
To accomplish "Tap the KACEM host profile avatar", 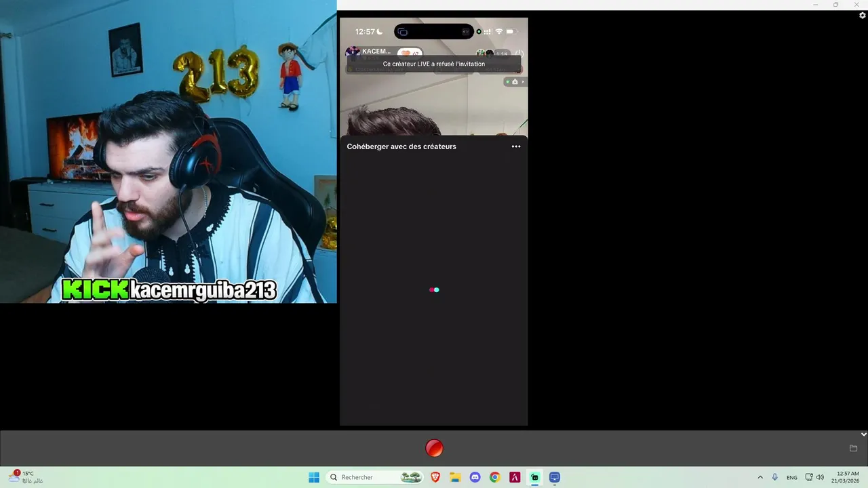I will (353, 52).
